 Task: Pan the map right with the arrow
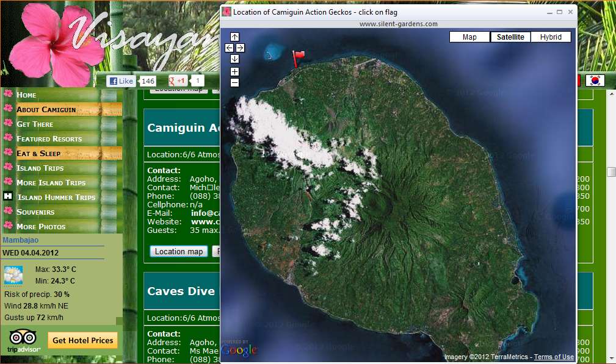point(241,48)
